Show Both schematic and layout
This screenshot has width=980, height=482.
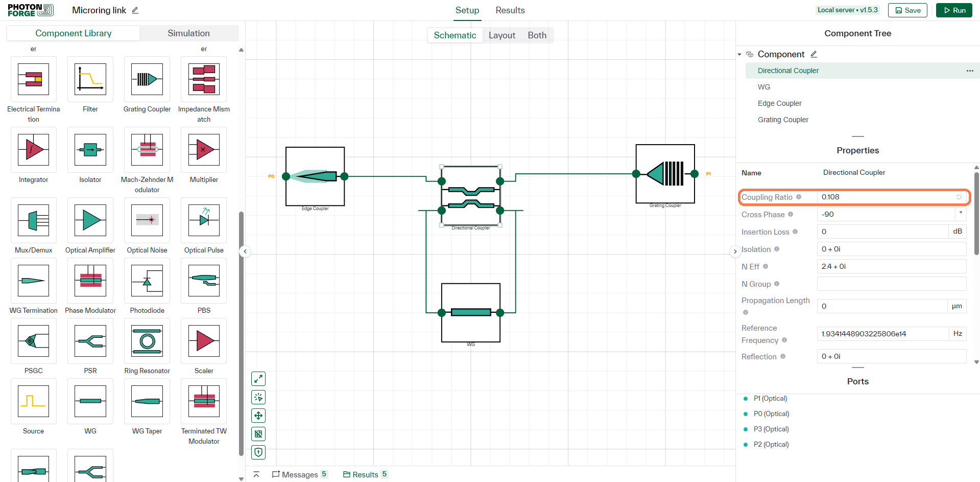click(537, 35)
